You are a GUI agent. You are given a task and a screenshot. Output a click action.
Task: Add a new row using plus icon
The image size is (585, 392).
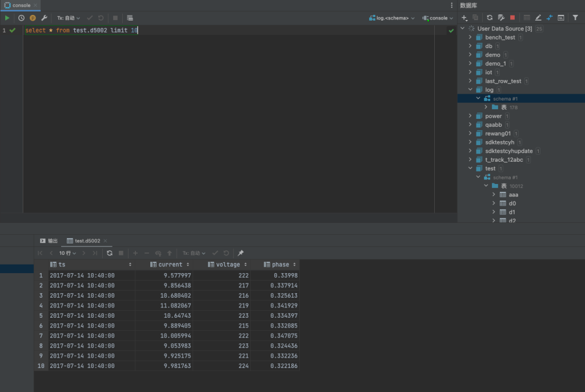coord(135,253)
